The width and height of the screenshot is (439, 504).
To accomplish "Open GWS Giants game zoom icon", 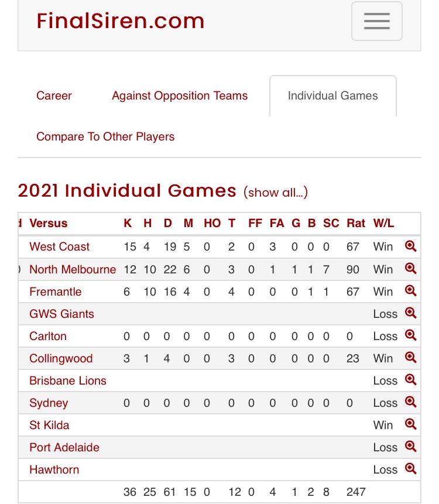I will (x=410, y=313).
